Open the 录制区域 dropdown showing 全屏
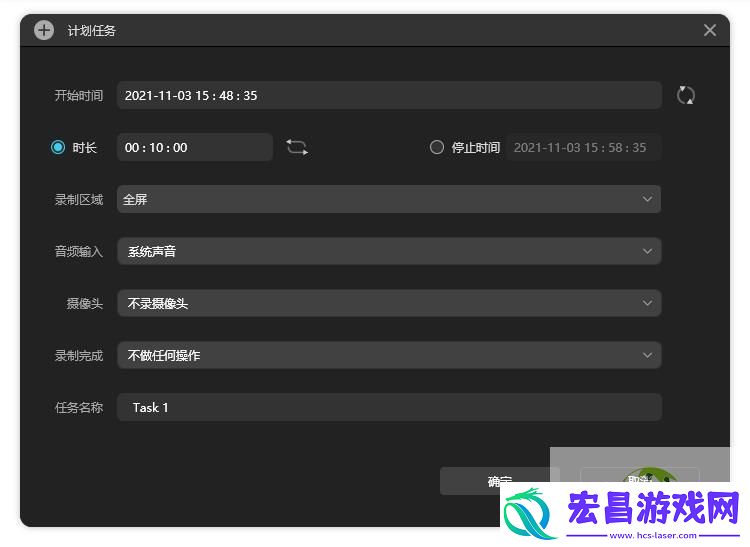Viewport: 750px width, 547px height. (389, 199)
